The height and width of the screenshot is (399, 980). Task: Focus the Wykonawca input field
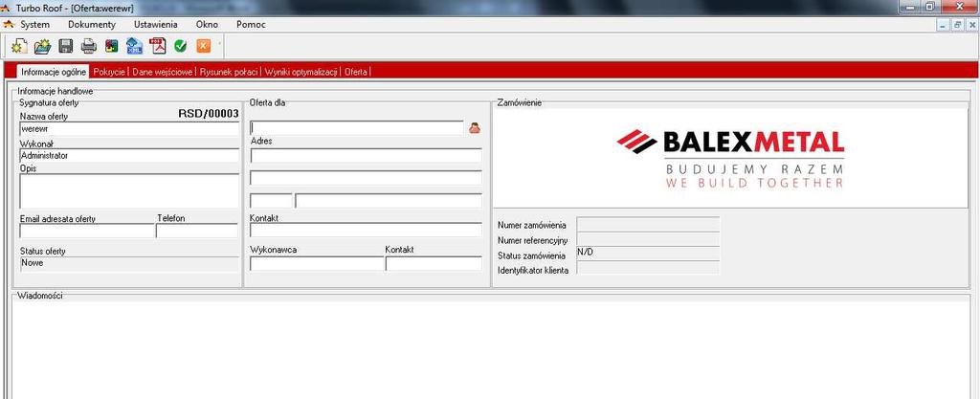click(x=317, y=263)
